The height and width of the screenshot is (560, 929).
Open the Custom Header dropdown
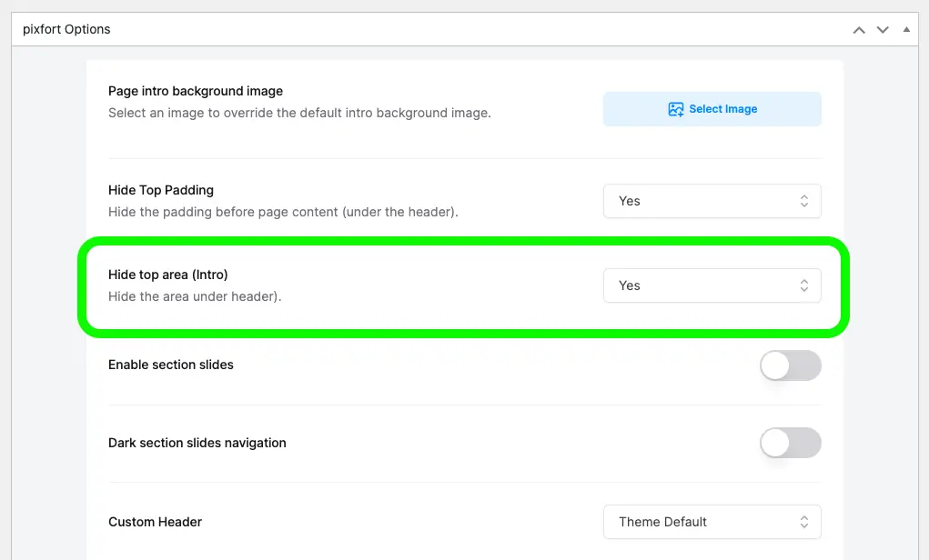coord(712,522)
